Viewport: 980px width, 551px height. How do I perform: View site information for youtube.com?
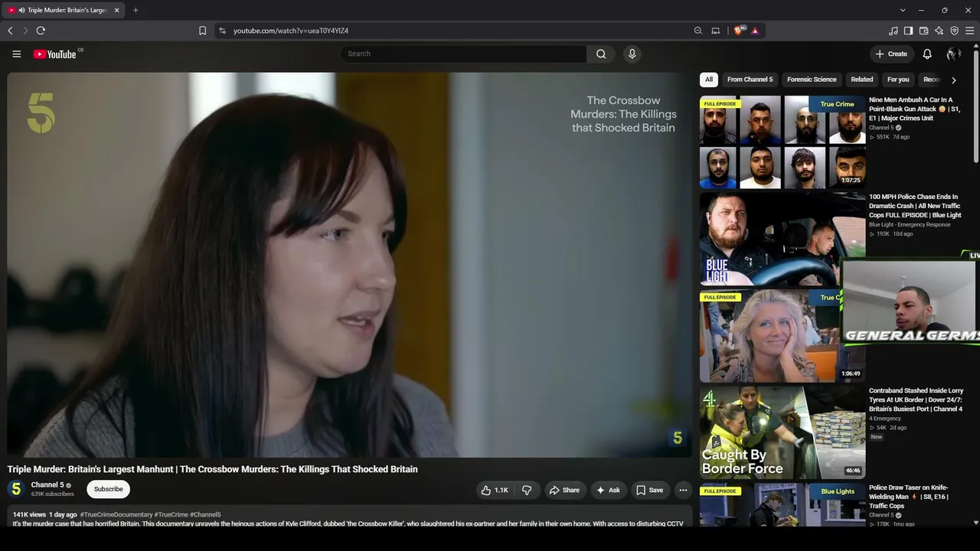pyautogui.click(x=222, y=31)
